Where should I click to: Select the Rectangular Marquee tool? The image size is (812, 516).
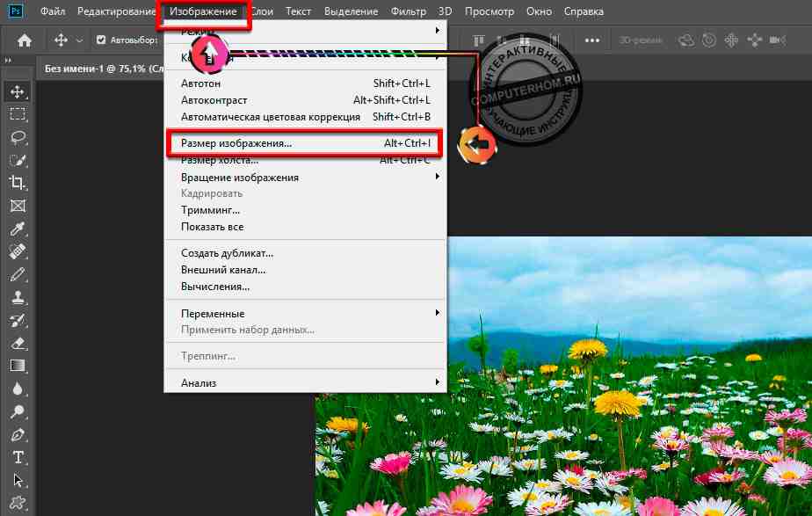17,114
